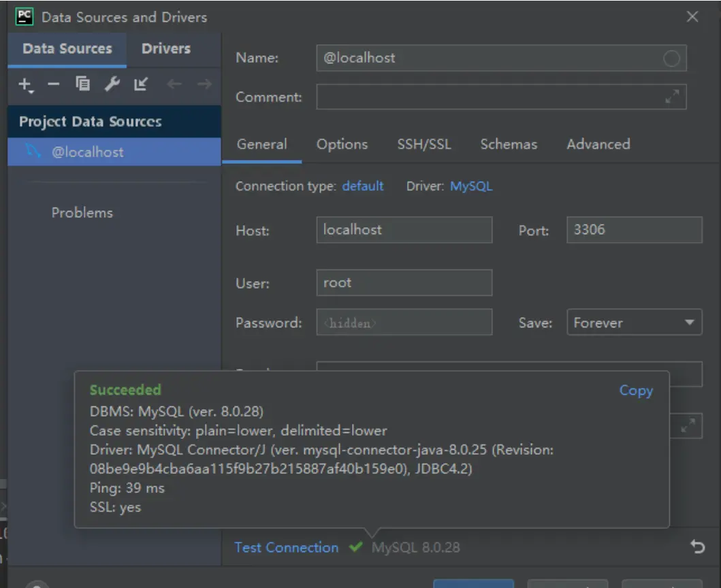Open driver settings wrench icon
This screenshot has width=721, height=588.
[x=112, y=84]
